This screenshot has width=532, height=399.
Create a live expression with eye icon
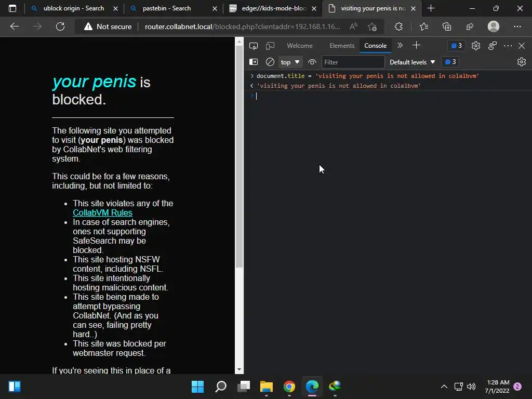point(312,62)
